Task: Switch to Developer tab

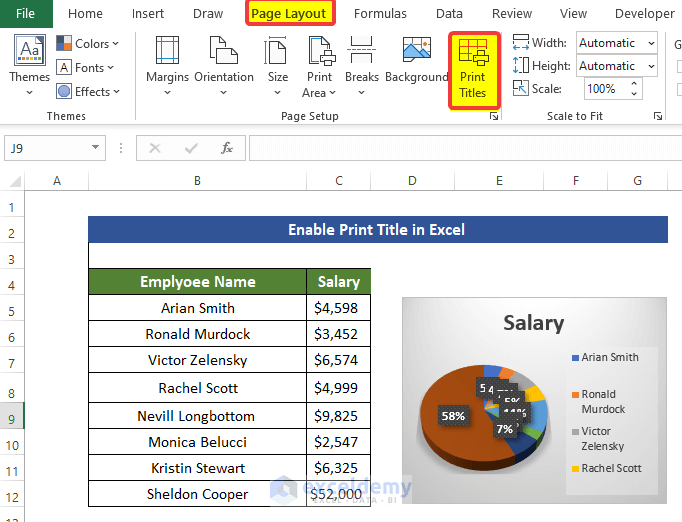Action: click(645, 13)
